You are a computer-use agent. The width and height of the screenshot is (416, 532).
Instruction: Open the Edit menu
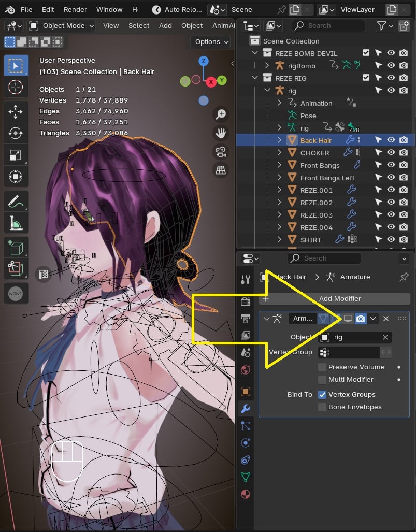click(x=48, y=9)
